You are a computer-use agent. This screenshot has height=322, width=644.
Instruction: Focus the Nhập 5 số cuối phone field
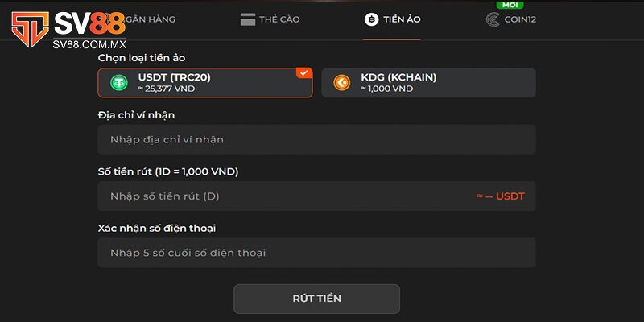pos(316,253)
